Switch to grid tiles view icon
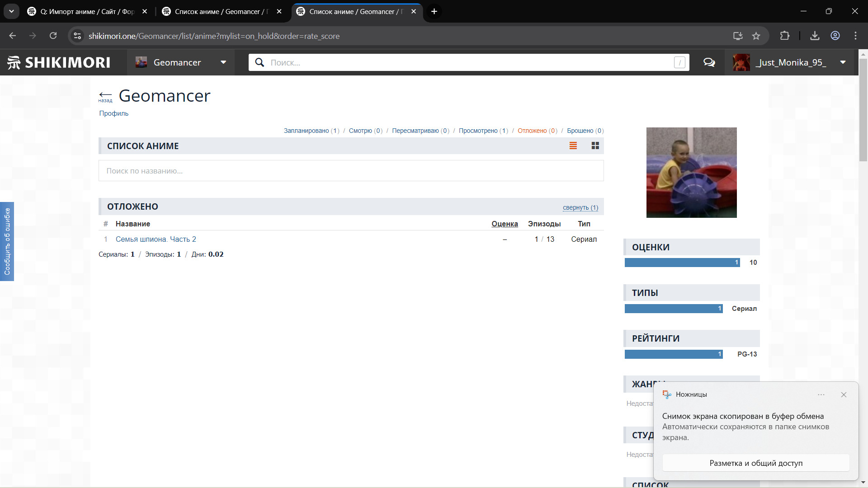The width and height of the screenshot is (868, 488). coord(595,145)
